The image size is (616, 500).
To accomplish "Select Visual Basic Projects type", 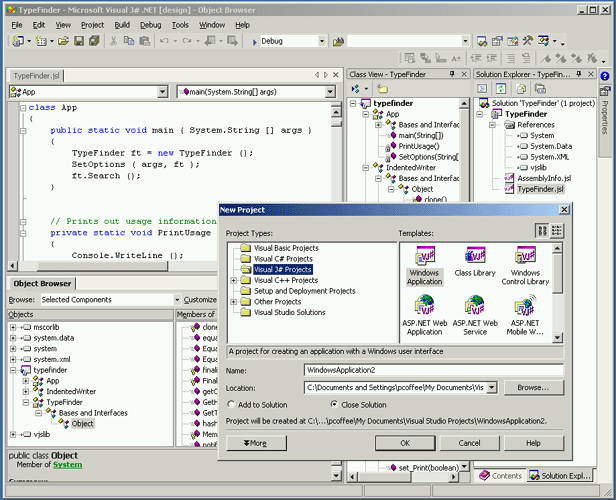I will 286,248.
